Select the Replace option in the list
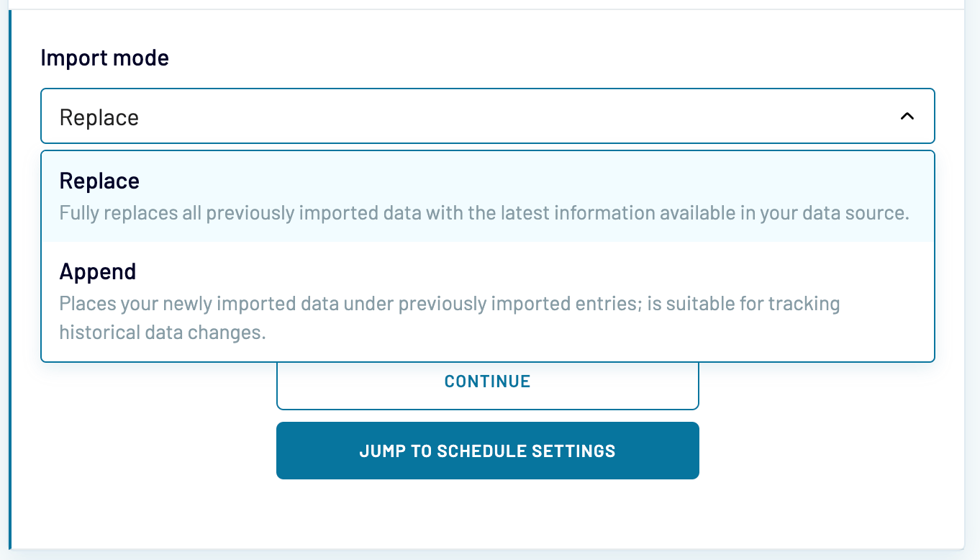Screen dimensions: 980x560 click(x=487, y=197)
